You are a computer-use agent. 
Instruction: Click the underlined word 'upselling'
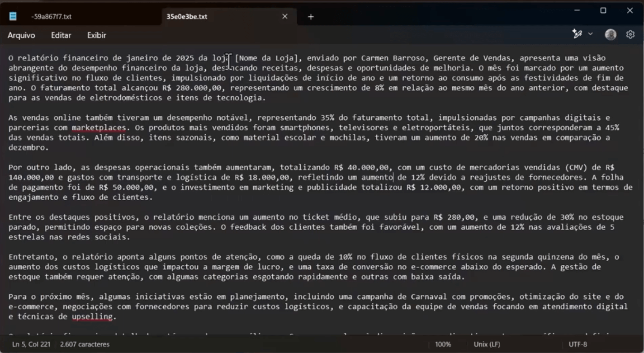click(92, 317)
